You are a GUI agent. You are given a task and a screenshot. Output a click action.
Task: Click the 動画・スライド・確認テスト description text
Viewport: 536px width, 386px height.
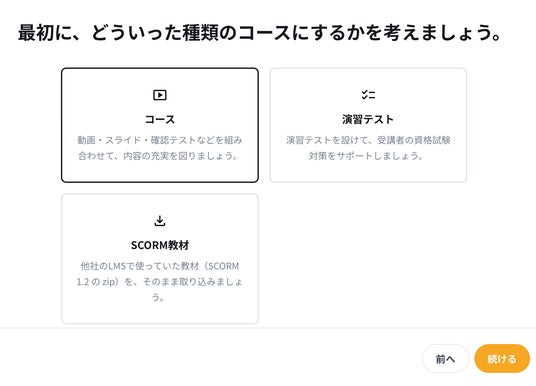tap(160, 140)
